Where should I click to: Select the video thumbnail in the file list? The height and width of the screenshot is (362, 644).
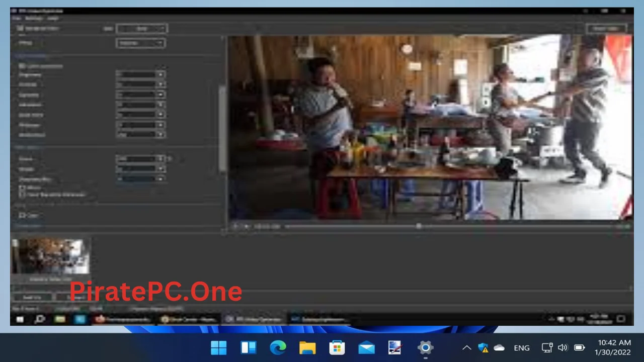[x=50, y=256]
